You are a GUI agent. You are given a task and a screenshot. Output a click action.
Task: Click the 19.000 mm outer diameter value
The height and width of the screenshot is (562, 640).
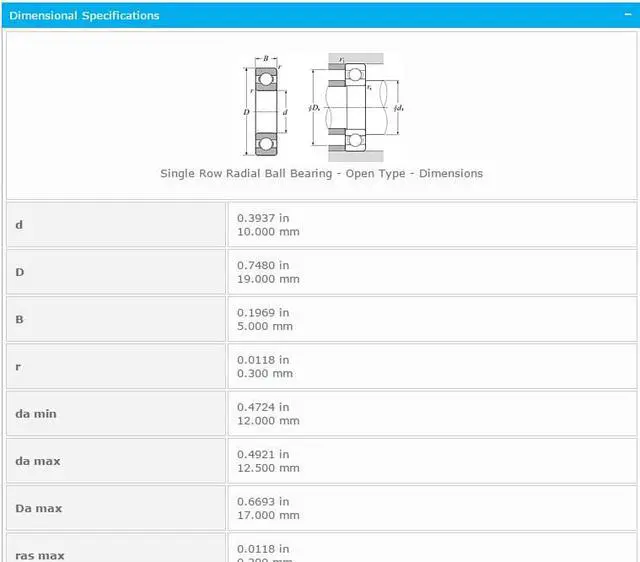(x=268, y=279)
